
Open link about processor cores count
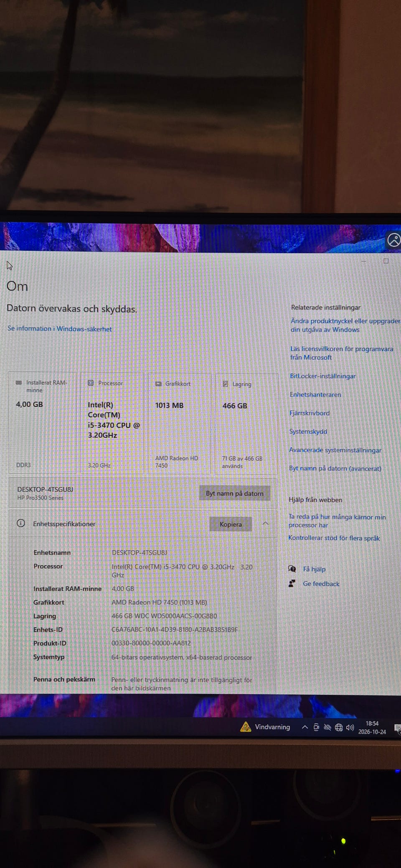pos(337,521)
